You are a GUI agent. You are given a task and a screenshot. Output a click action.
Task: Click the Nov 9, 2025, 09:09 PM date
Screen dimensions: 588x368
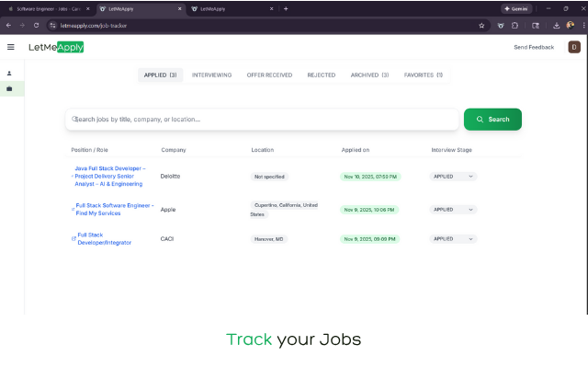369,239
